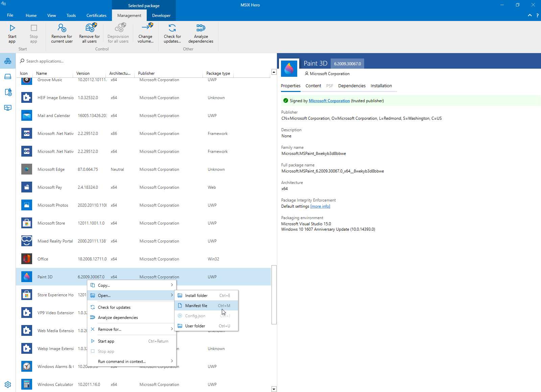Image resolution: width=541 pixels, height=392 pixels.
Task: Open the Installation tab in details panel
Action: (x=381, y=86)
